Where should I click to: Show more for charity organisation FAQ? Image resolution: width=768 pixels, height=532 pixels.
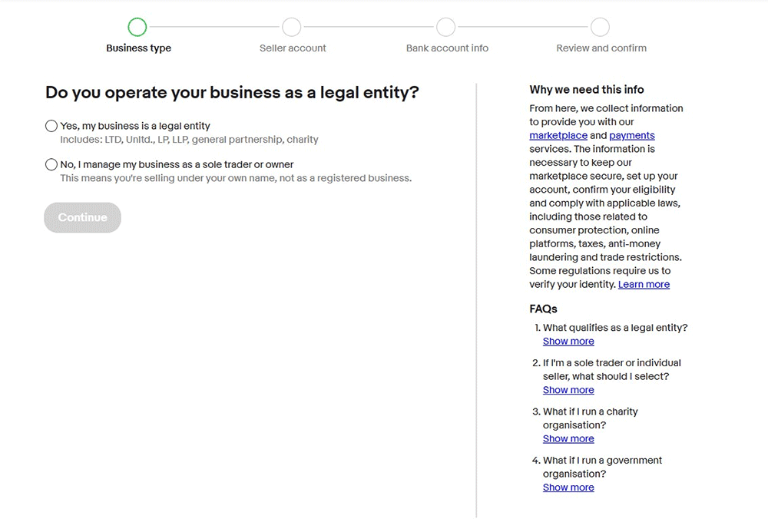coord(568,439)
